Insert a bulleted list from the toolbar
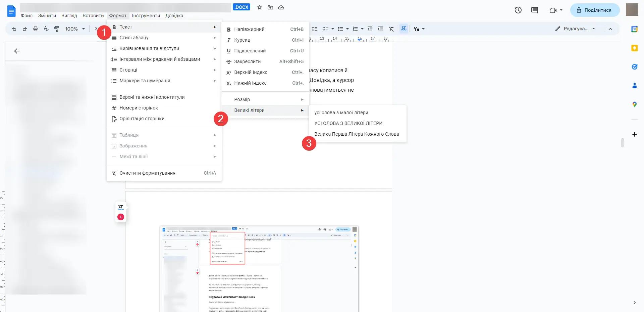The image size is (644, 312). (340, 29)
